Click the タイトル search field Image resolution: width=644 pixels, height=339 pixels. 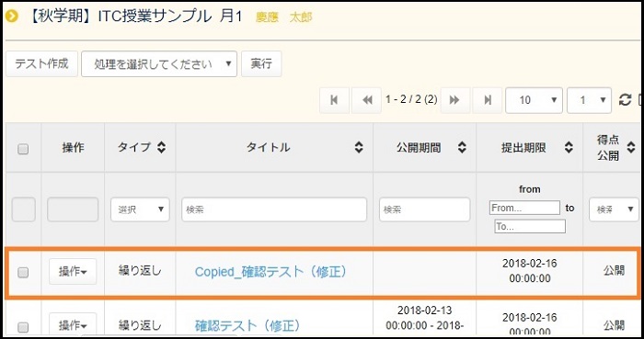[x=274, y=209]
